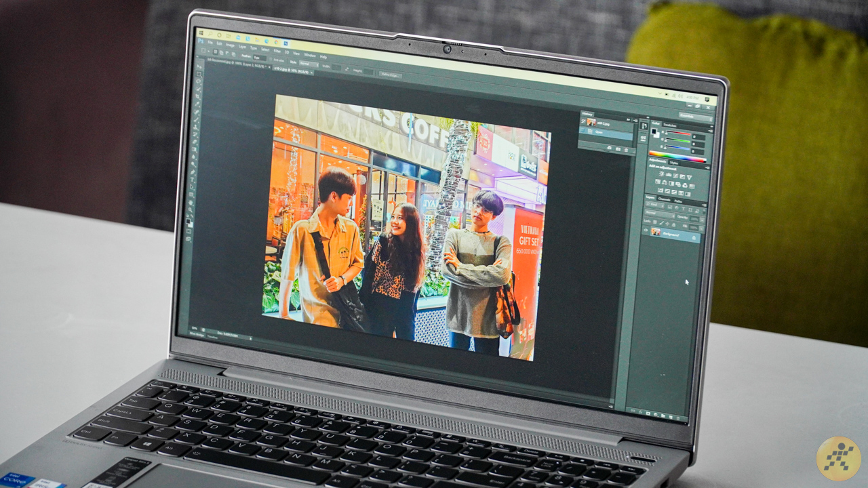Click the delete state trash icon in History
Screen dimensions: 868x488
tap(627, 149)
